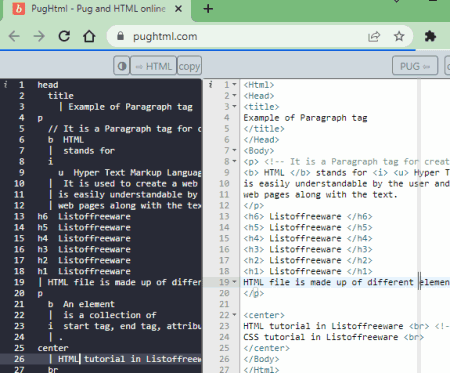Open the browser home page icon
The image size is (450, 373).
coord(89,36)
